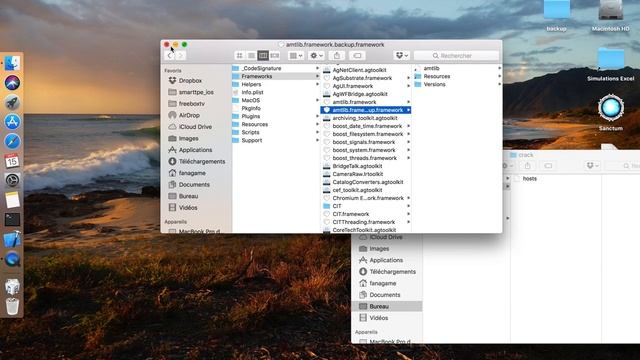Open Finder from the Dock

click(12, 63)
